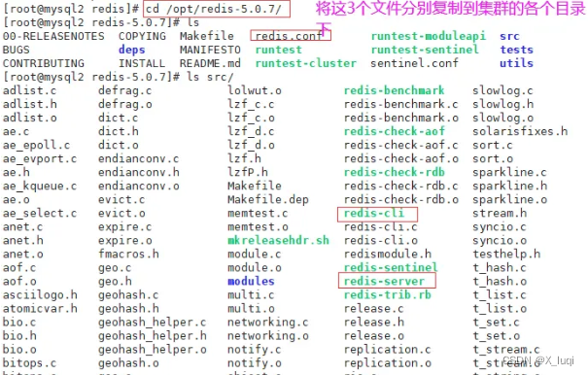This screenshot has height=375, width=588.
Task: Click Makefile.dep file name
Action: click(268, 199)
